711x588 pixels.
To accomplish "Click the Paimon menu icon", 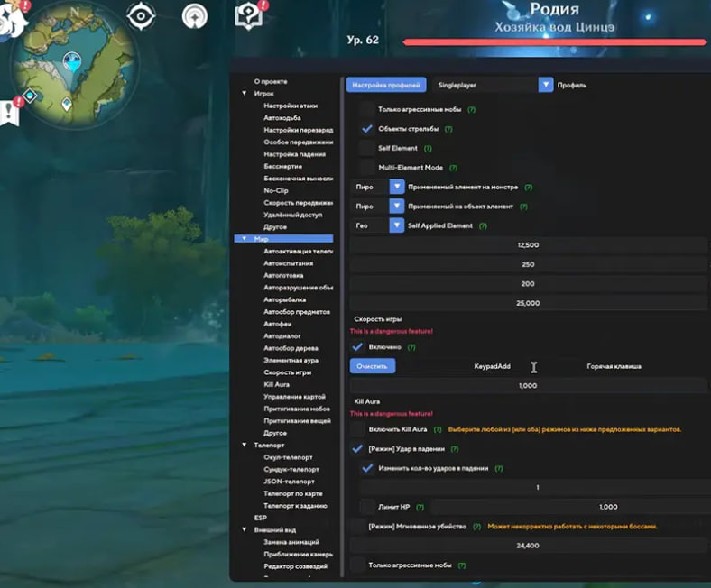I will [11, 18].
